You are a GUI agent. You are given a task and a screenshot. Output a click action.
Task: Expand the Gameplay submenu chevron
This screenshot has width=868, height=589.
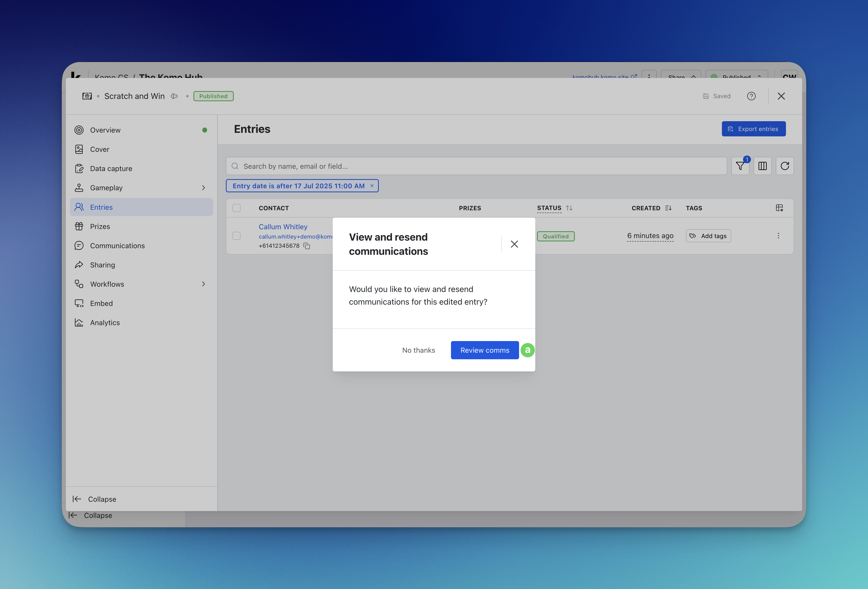(x=204, y=188)
